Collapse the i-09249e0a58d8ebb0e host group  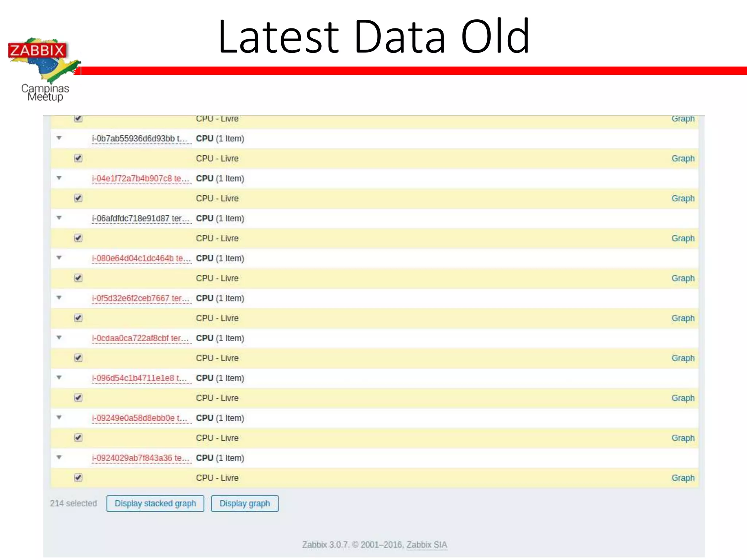tap(59, 417)
